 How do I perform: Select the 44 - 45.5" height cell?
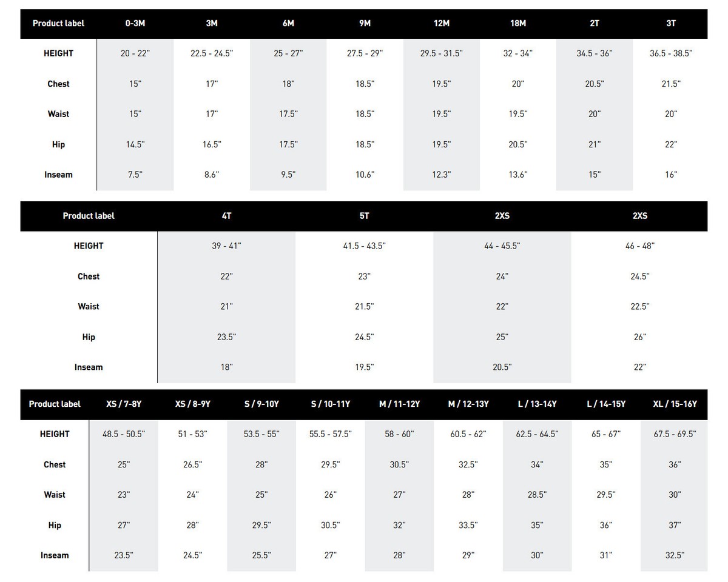502,246
